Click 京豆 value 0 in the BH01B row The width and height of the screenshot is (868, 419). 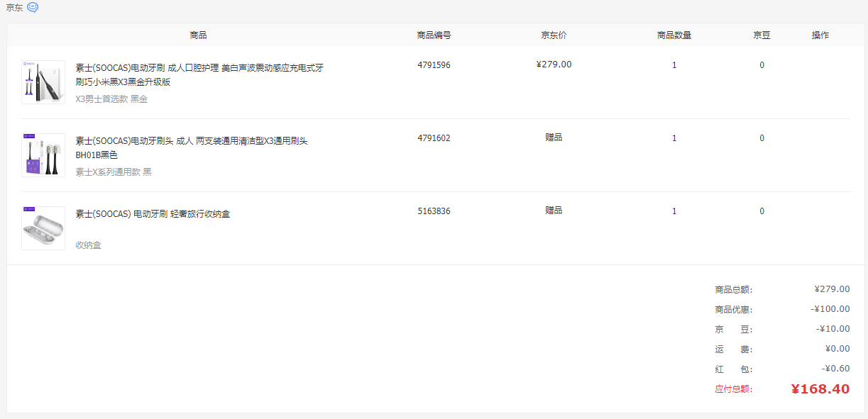tap(762, 138)
